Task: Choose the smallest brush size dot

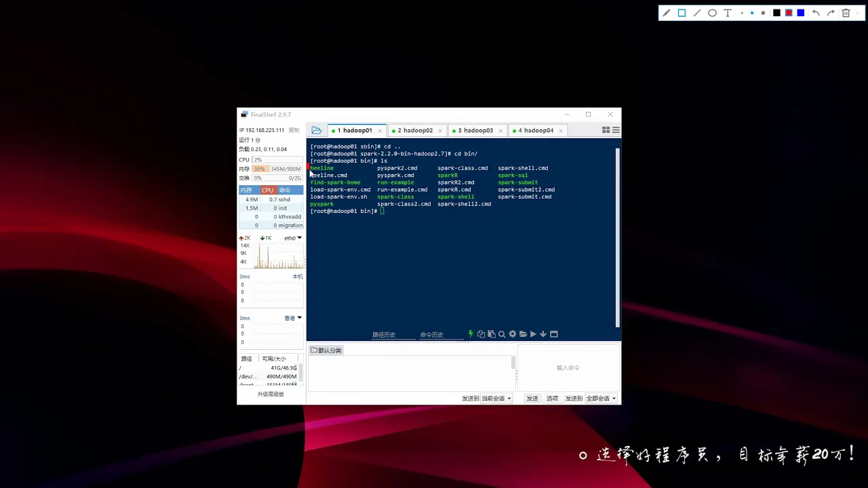Action: click(x=743, y=13)
